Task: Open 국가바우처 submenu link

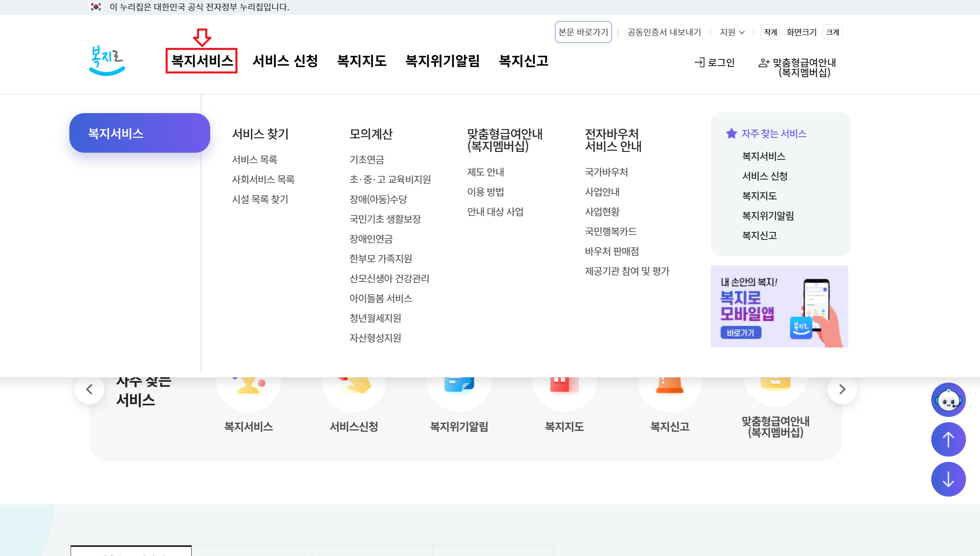Action: (606, 172)
